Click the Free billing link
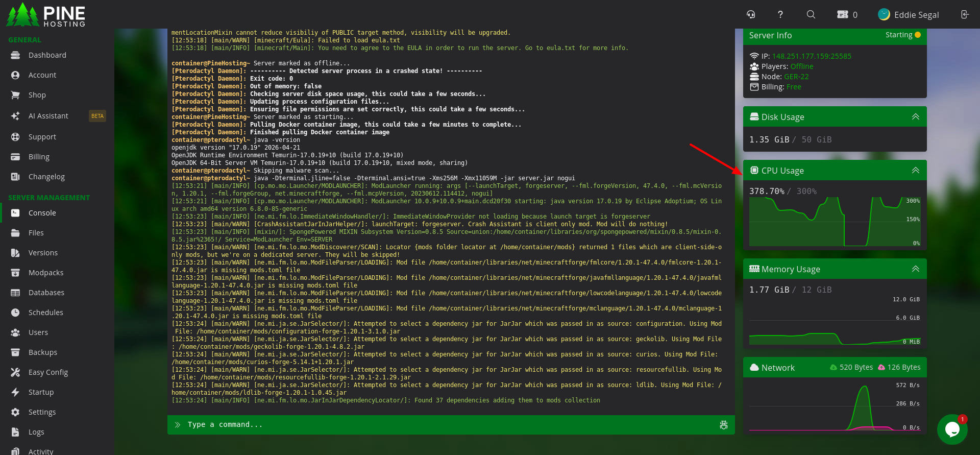 point(794,87)
